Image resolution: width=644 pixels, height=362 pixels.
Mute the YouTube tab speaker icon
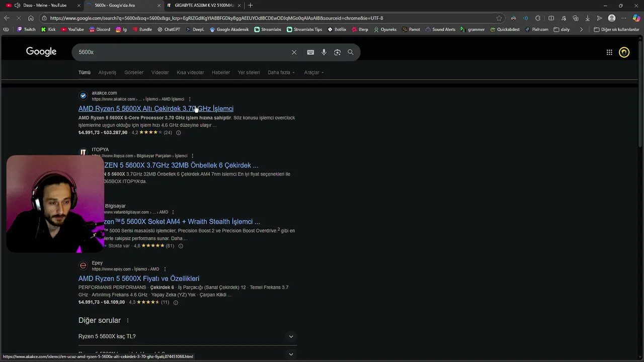(18, 6)
